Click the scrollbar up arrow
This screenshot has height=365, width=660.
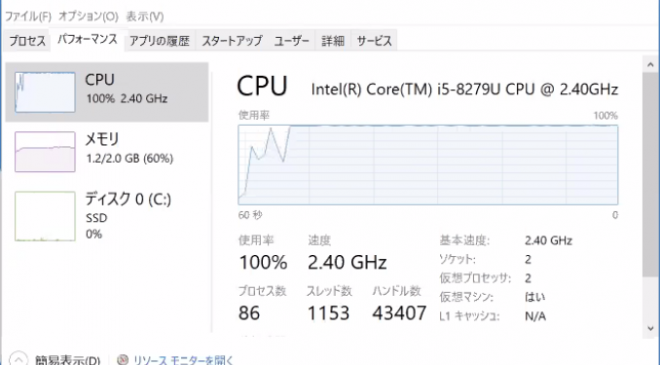tap(650, 65)
